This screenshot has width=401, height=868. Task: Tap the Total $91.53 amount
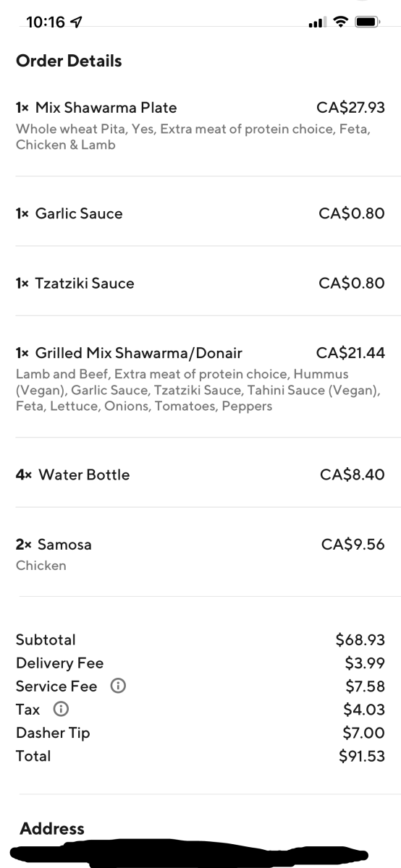click(361, 756)
